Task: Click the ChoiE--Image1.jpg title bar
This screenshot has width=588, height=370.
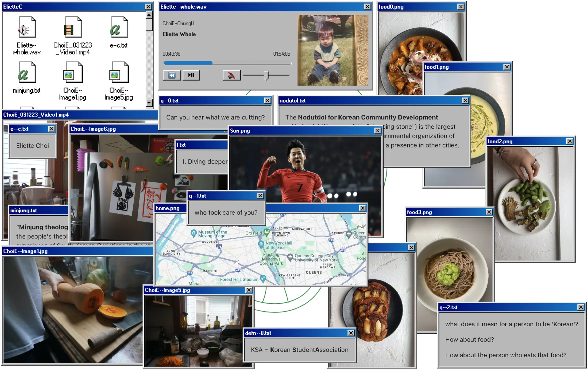Action: (x=78, y=251)
